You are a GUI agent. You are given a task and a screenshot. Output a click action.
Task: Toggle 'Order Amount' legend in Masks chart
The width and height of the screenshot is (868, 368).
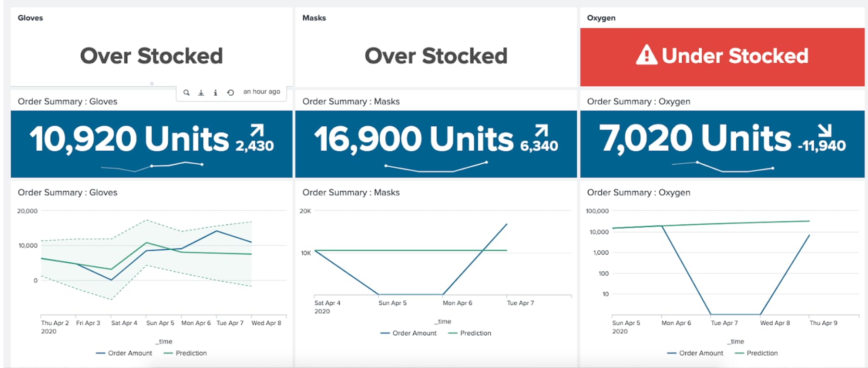click(x=409, y=333)
